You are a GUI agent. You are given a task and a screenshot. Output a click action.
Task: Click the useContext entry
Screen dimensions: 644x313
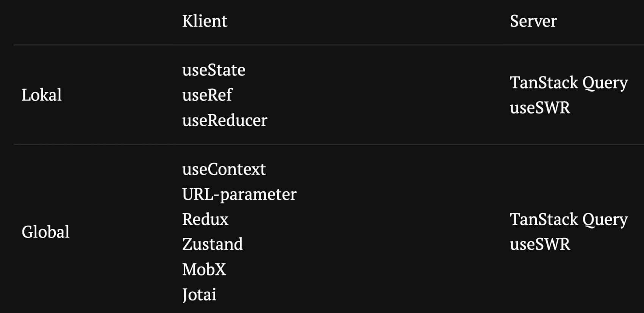[x=224, y=169]
